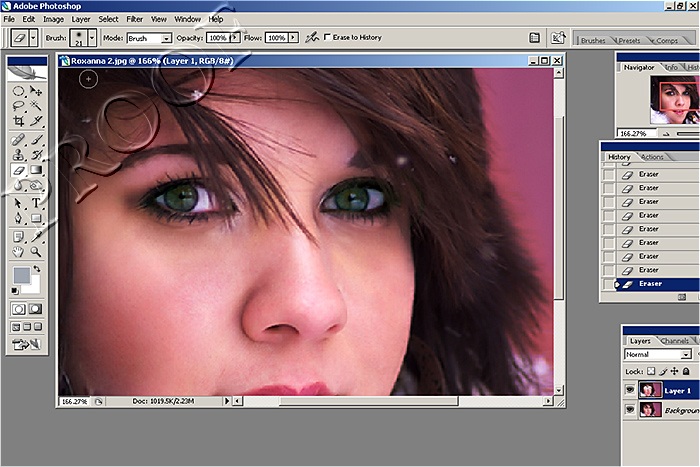Select the Clone Stamp tool
The height and width of the screenshot is (467, 700).
[x=18, y=155]
